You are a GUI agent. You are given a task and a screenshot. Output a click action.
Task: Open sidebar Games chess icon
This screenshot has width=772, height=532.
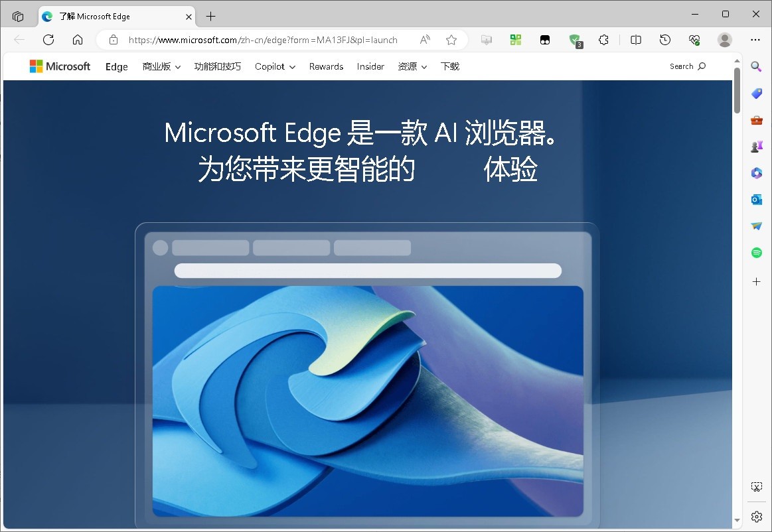click(x=756, y=146)
